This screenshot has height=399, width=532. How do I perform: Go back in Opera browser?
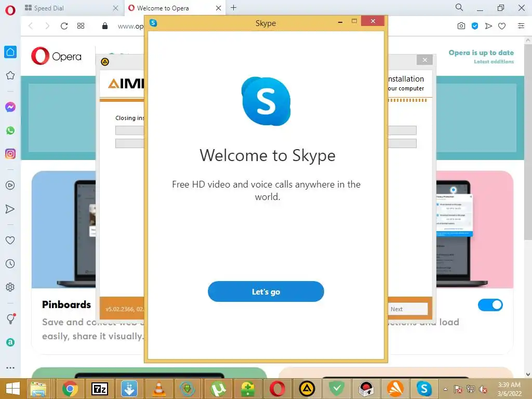pos(31,26)
